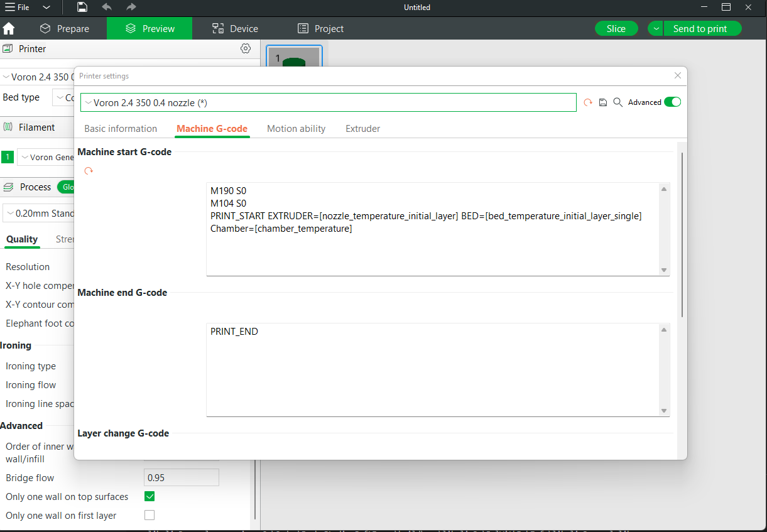Open printer settings gear icon
Screen dimensions: 767x532
(246, 48)
